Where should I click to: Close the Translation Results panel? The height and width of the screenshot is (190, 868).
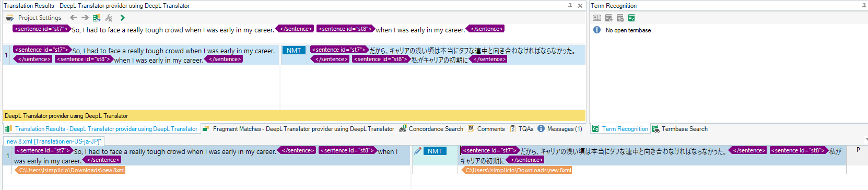point(580,6)
